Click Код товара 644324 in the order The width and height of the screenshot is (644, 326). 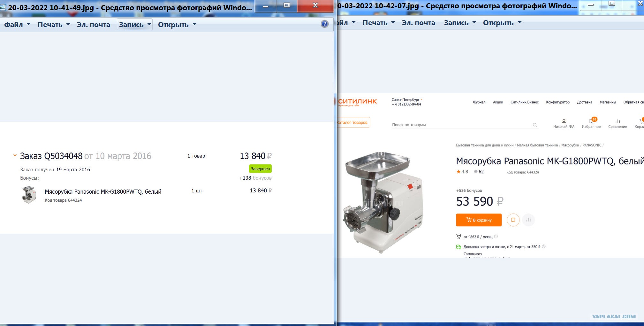click(x=63, y=200)
